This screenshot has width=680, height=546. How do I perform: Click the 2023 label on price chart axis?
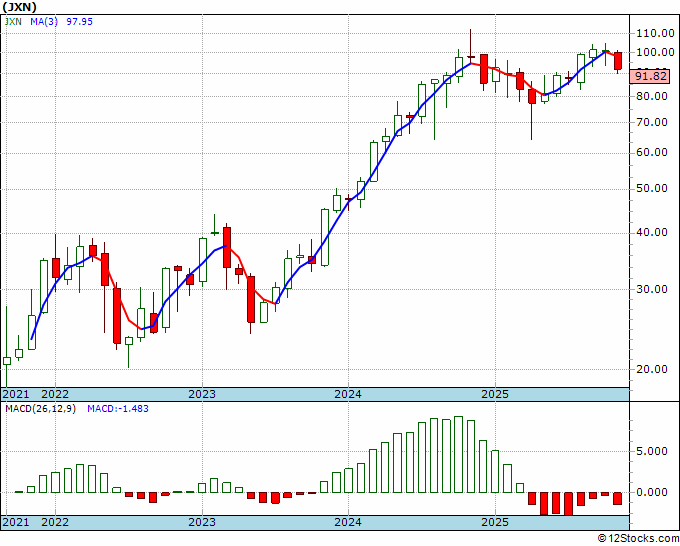click(x=202, y=394)
